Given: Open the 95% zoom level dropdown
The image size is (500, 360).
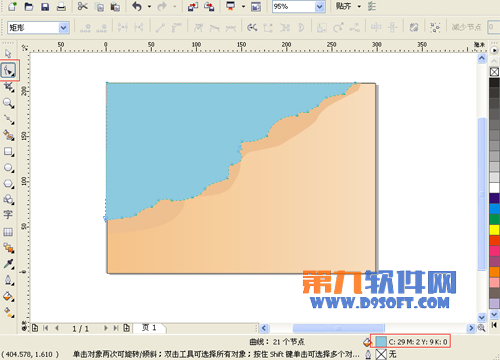Looking at the screenshot, I should click(320, 7).
